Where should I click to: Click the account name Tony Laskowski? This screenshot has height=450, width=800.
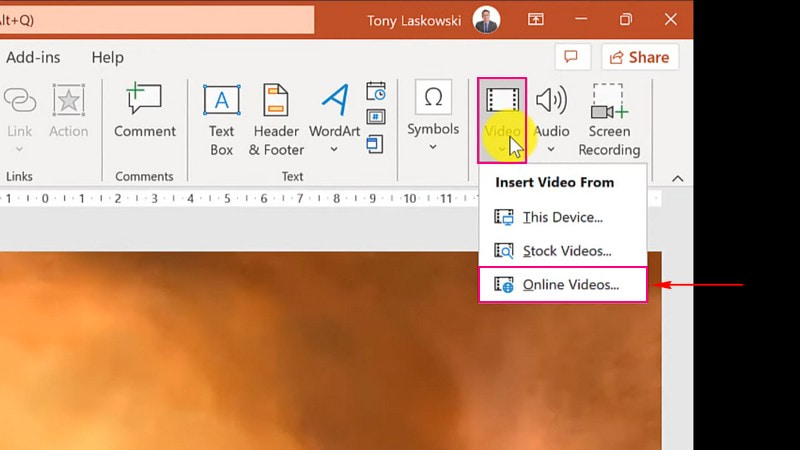coord(414,20)
